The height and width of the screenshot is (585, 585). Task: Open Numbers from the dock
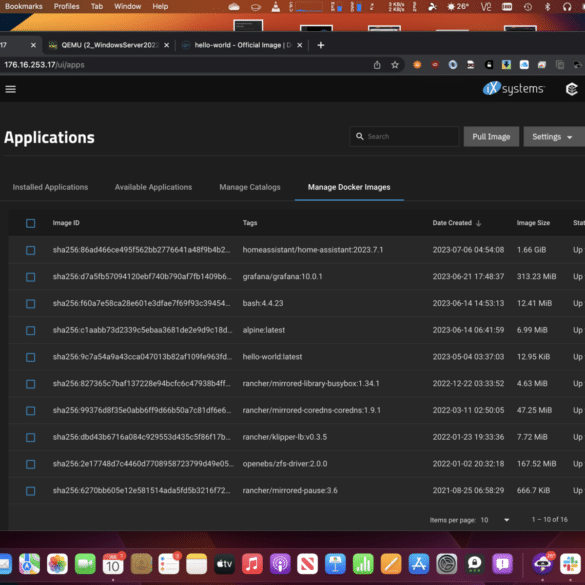[x=363, y=564]
